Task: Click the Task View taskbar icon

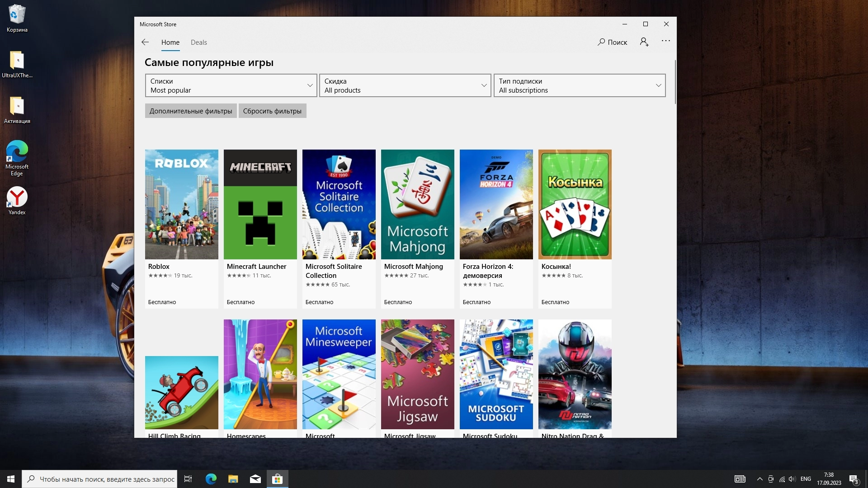Action: pos(188,479)
